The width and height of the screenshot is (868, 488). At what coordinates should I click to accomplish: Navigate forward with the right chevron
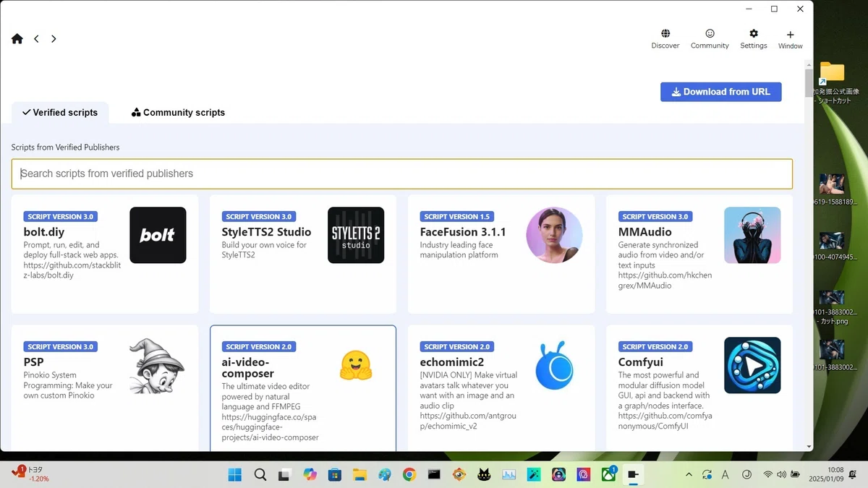[54, 39]
